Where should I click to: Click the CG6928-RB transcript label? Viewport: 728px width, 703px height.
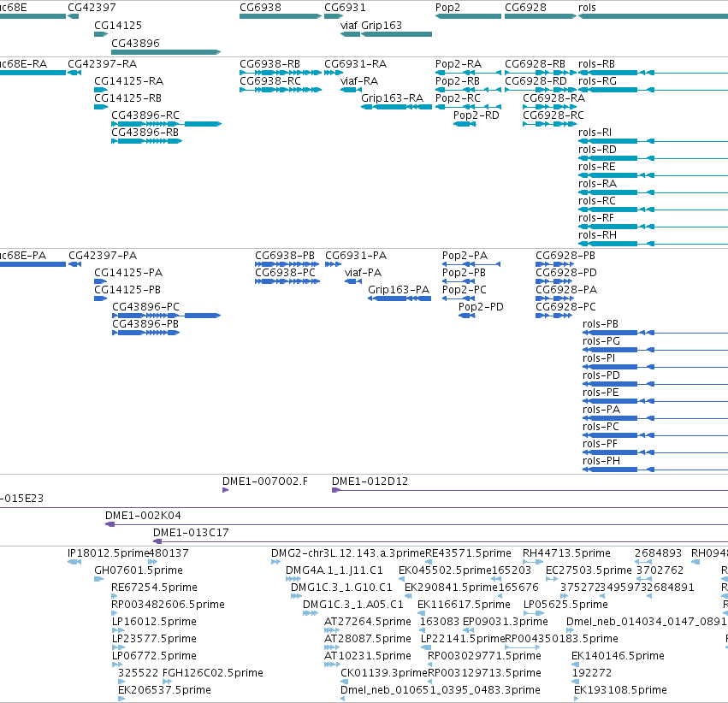535,64
